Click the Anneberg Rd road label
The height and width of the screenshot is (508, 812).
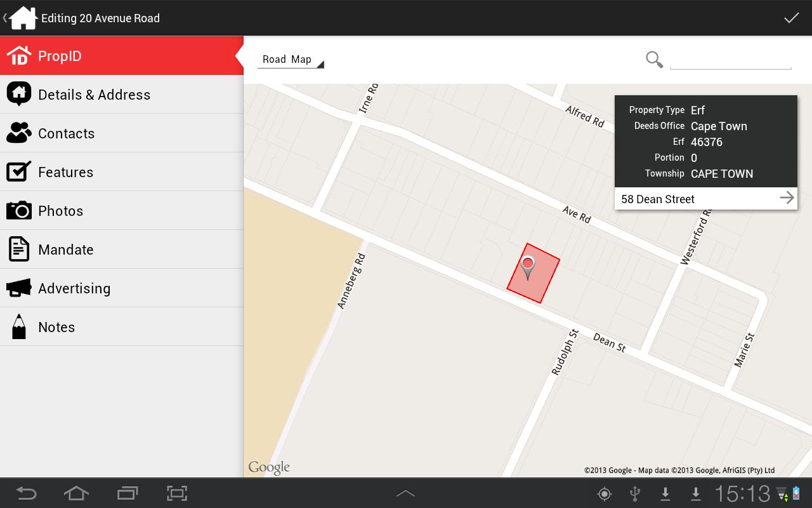click(x=351, y=281)
